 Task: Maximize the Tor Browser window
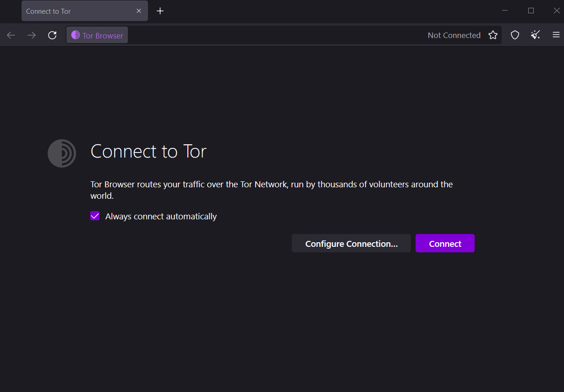point(531,11)
